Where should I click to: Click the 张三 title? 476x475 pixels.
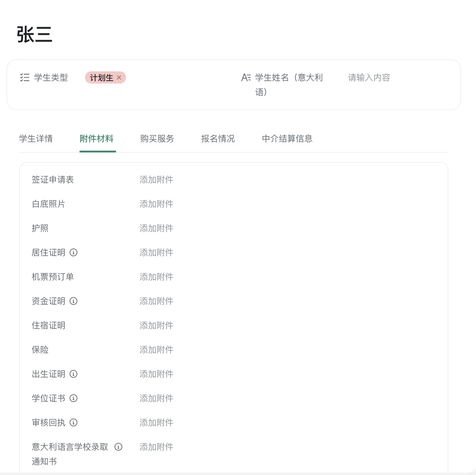click(x=34, y=34)
